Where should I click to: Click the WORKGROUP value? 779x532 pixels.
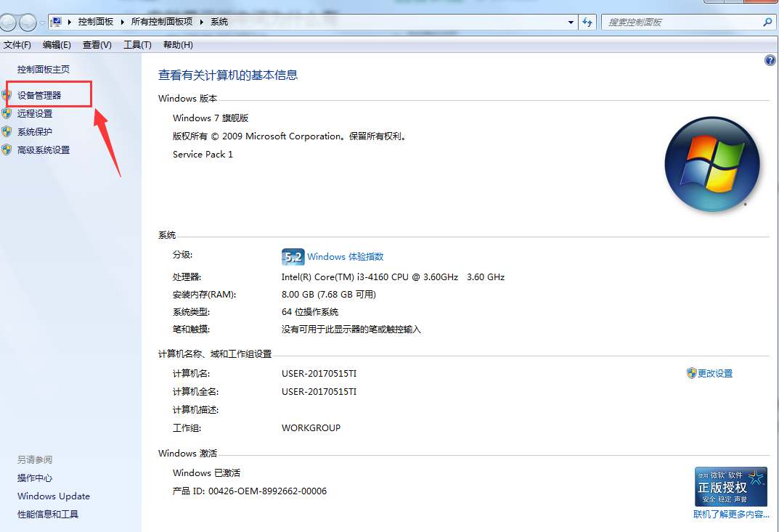click(x=311, y=428)
